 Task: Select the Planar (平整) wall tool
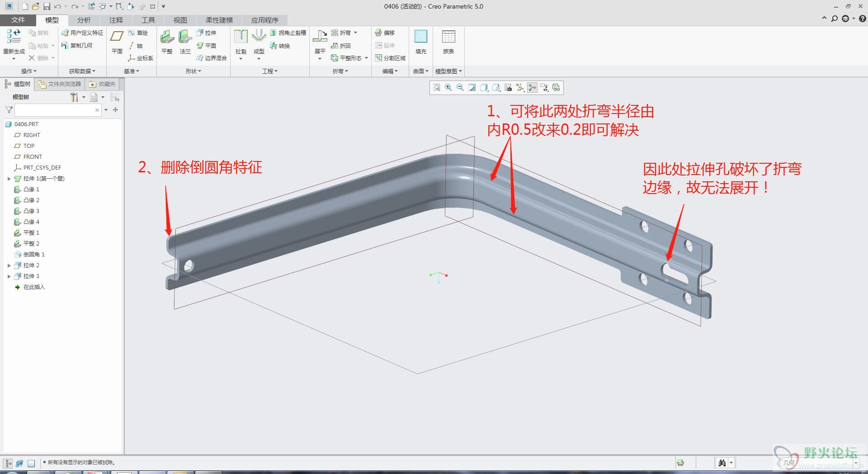click(x=167, y=42)
